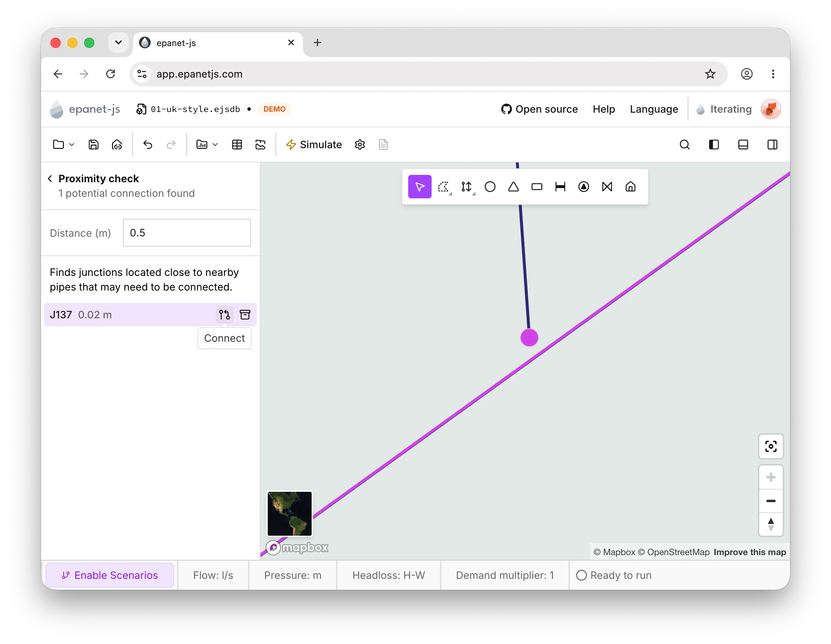Select the pipe draw tool
The image size is (831, 644).
pyautogui.click(x=560, y=187)
